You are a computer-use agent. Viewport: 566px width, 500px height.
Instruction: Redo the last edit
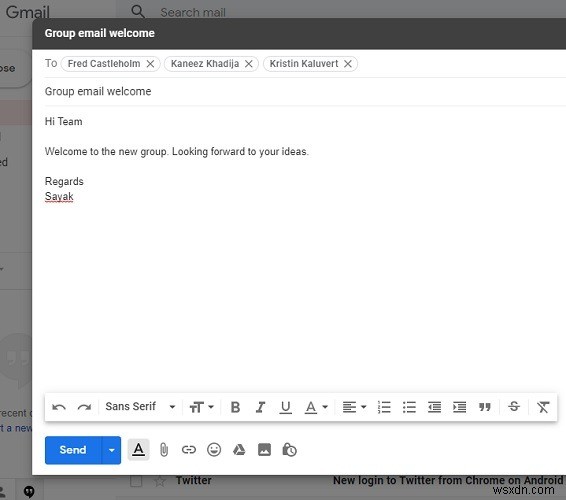point(84,407)
